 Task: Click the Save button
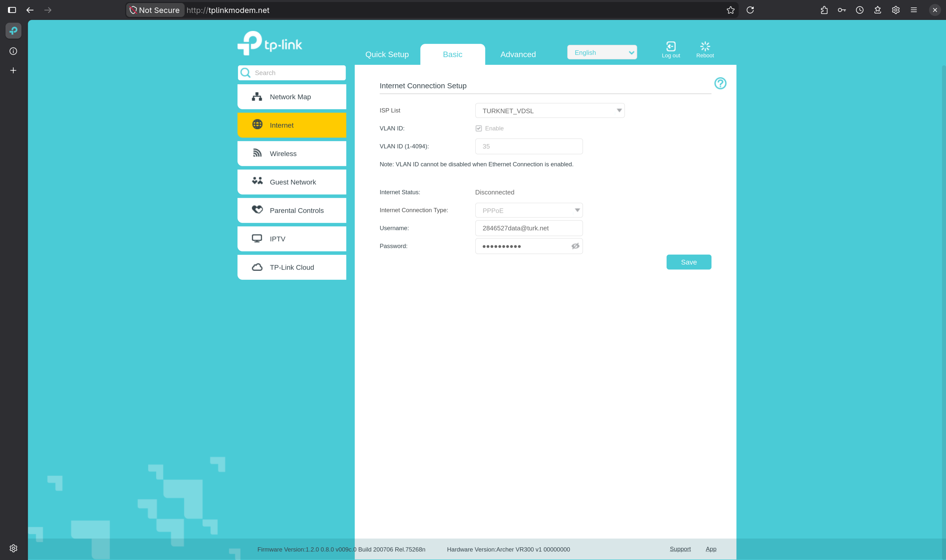click(x=688, y=262)
